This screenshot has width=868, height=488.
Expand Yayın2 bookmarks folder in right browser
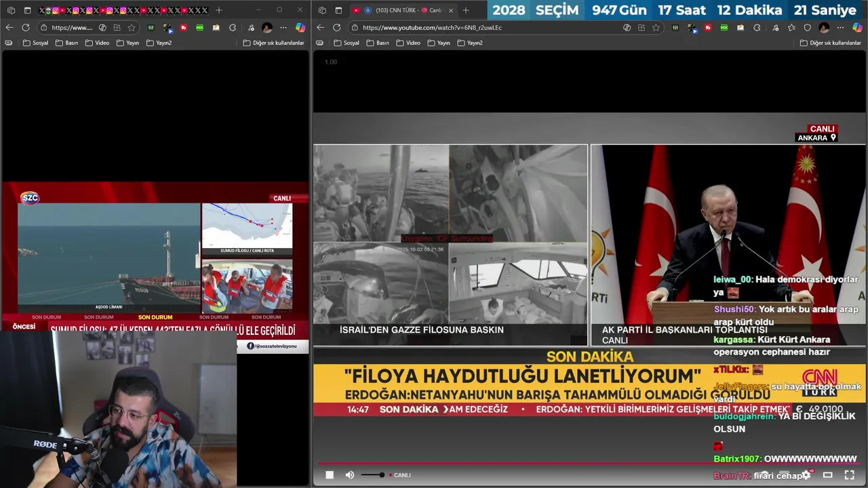[x=470, y=43]
